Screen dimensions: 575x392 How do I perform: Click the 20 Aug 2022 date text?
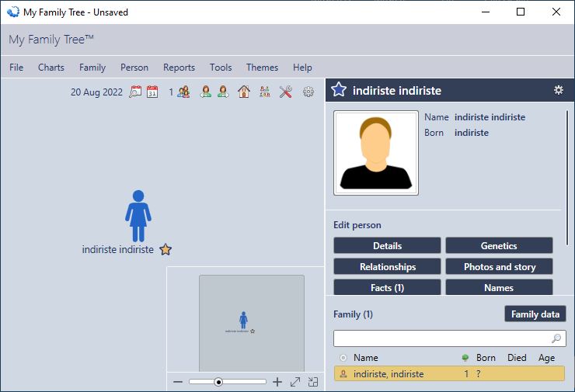(96, 92)
